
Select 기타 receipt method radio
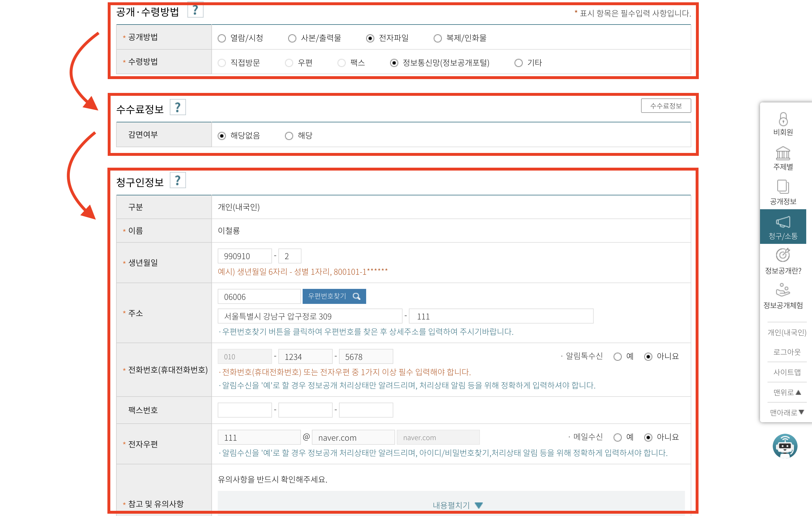(518, 63)
